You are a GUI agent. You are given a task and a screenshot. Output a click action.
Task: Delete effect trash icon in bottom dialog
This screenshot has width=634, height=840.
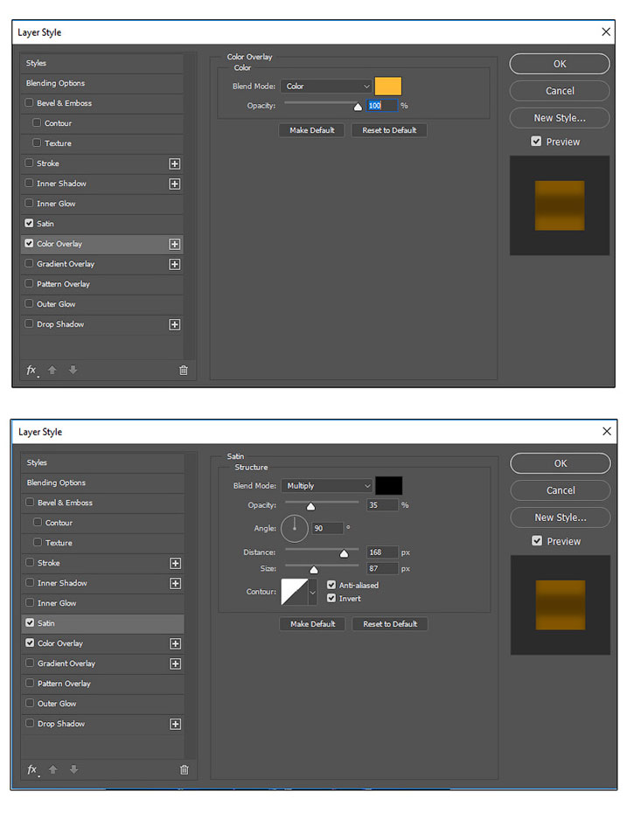click(x=185, y=770)
